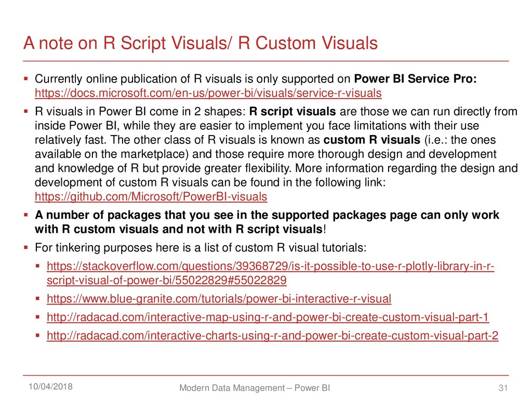532x399 pixels.
Task: Click the slide number 31
Action: click(x=503, y=388)
